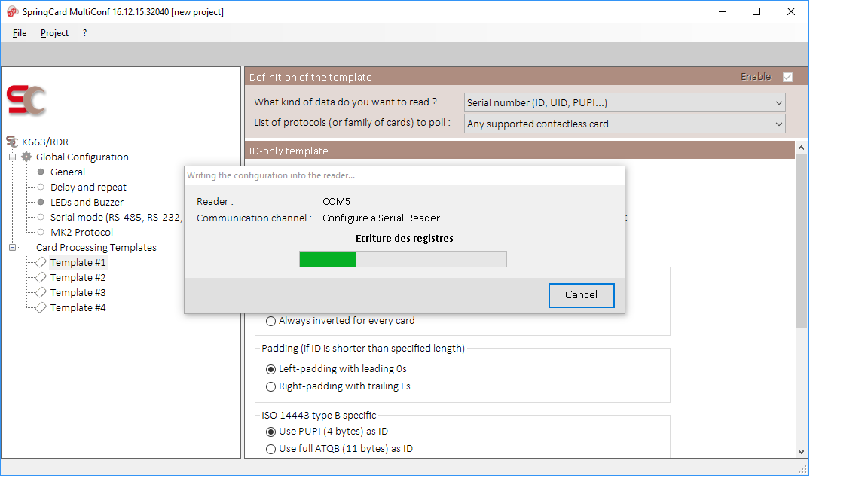Click the bullet icon beside Delay and repeat

pyautogui.click(x=41, y=187)
